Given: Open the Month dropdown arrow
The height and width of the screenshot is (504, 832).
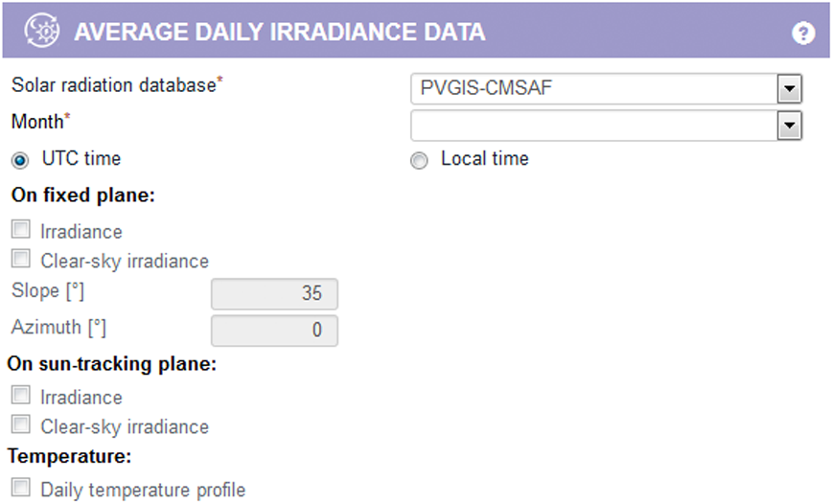Looking at the screenshot, I should (x=789, y=126).
